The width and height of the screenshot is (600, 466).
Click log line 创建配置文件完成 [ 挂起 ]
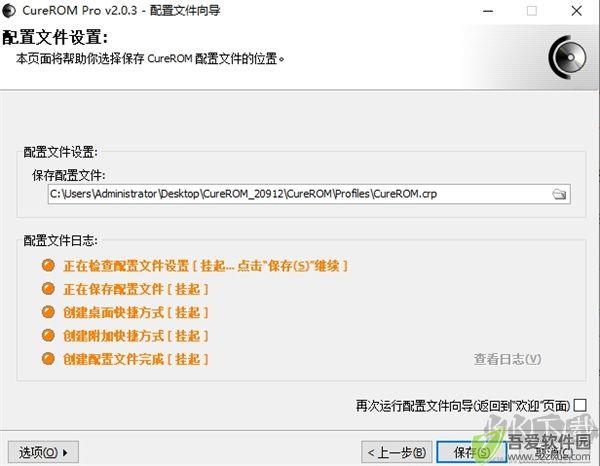coord(135,359)
